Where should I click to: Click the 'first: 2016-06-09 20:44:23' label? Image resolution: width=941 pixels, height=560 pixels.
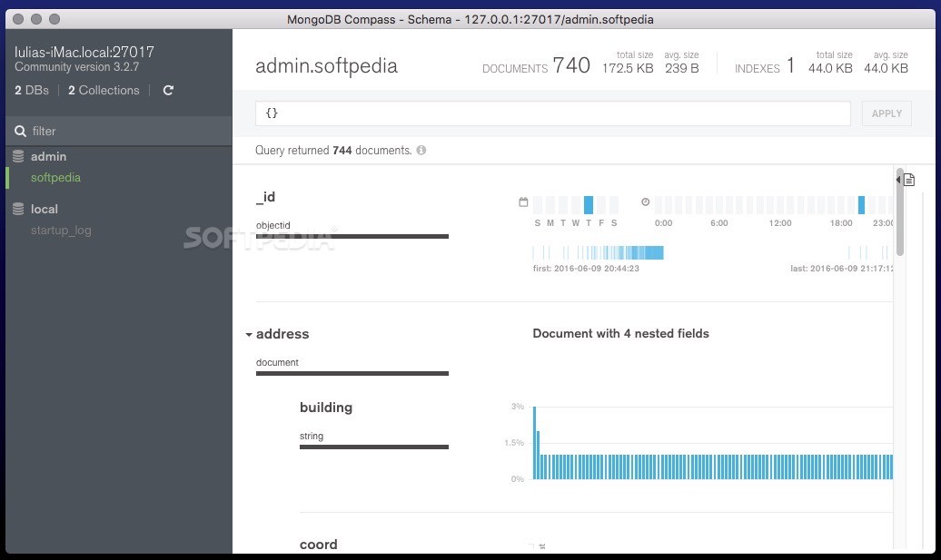(x=586, y=269)
